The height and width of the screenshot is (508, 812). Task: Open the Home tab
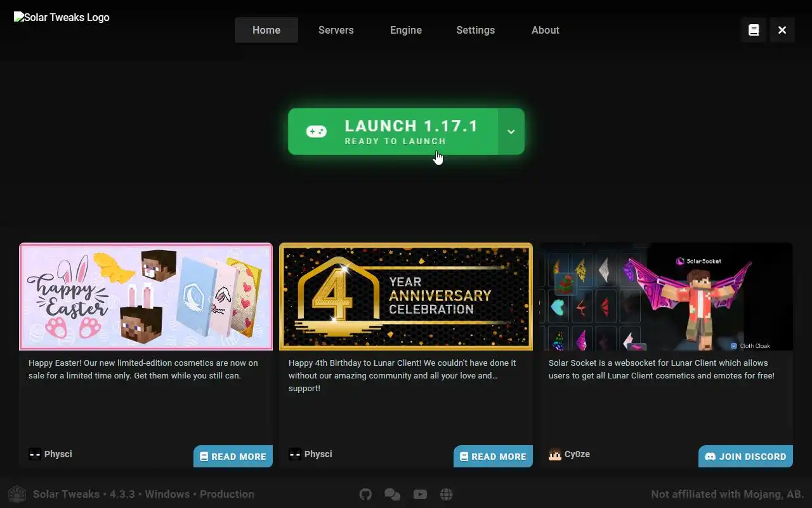click(x=266, y=30)
